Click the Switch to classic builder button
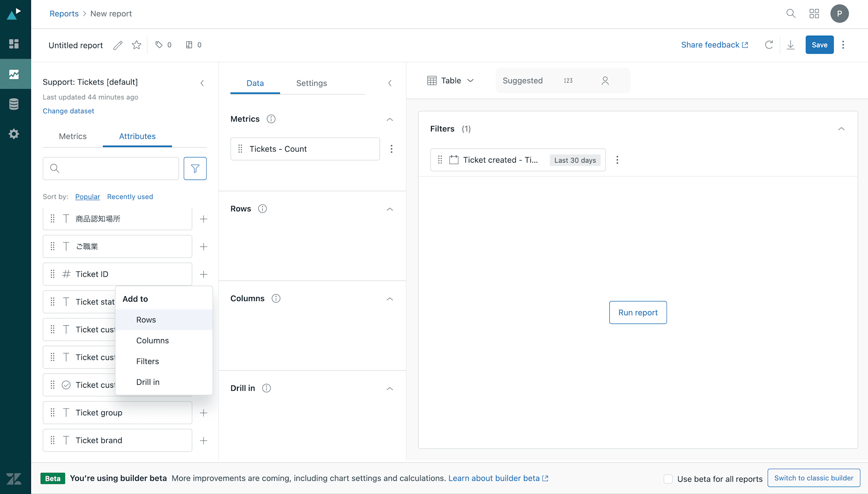Viewport: 868px width, 494px height. [x=813, y=478]
